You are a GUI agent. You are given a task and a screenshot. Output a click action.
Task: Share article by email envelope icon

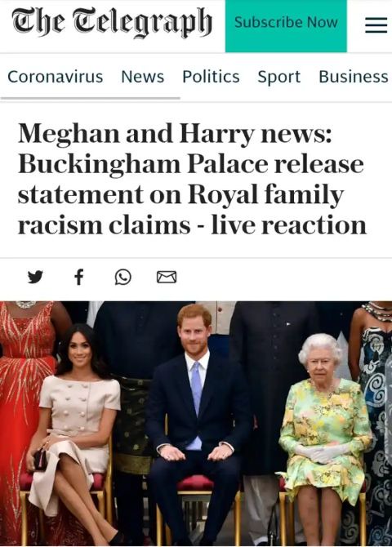167,277
